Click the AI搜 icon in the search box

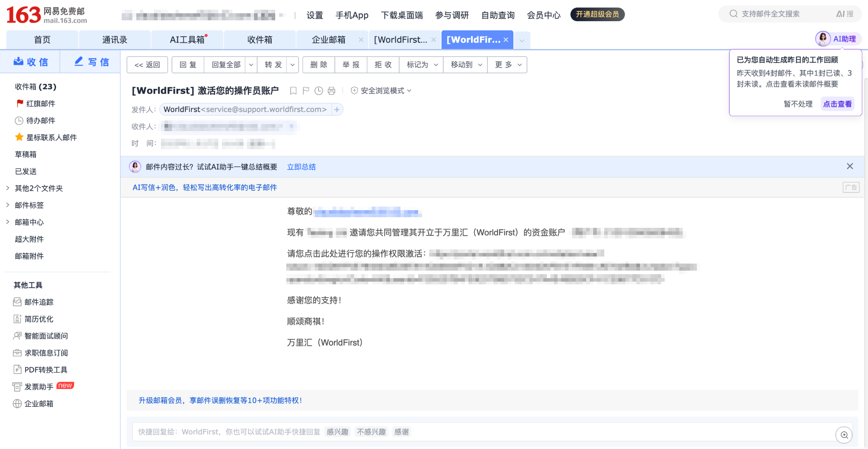click(845, 14)
